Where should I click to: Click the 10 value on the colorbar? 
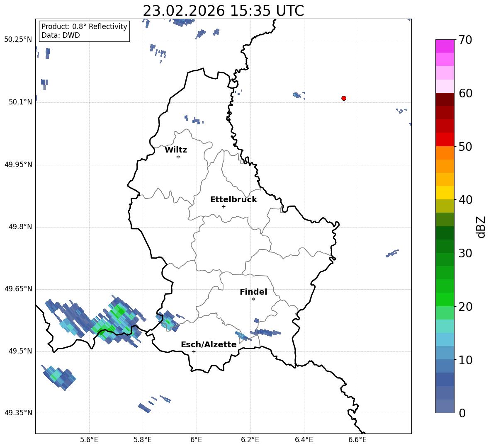(x=465, y=360)
